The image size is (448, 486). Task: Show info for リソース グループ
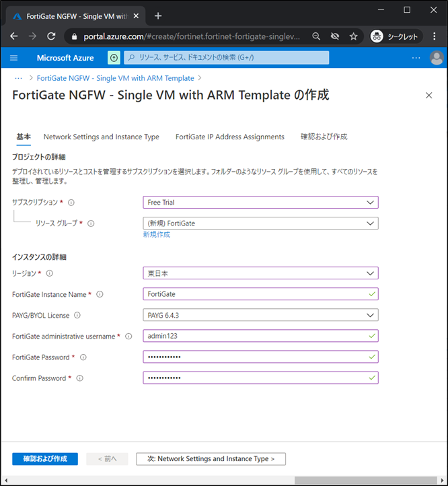coord(91,223)
